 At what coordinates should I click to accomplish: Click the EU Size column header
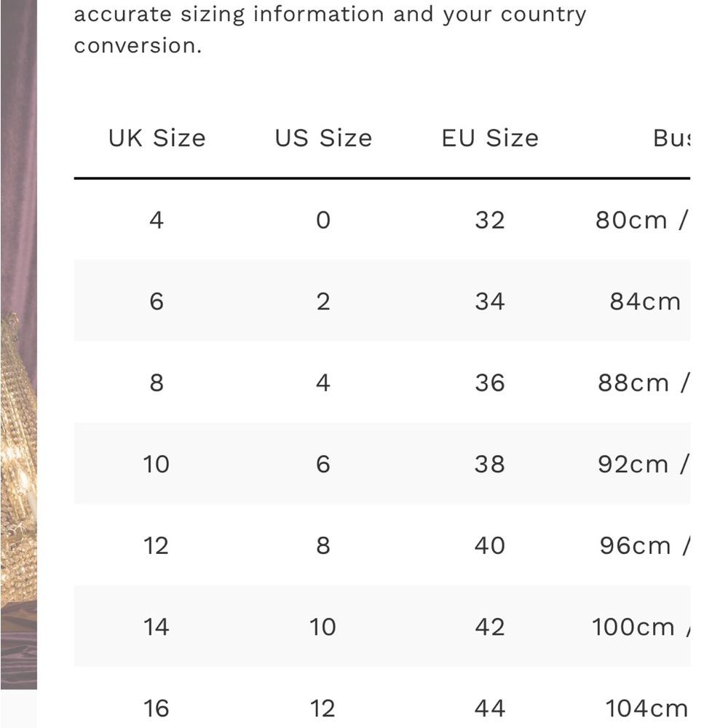490,138
